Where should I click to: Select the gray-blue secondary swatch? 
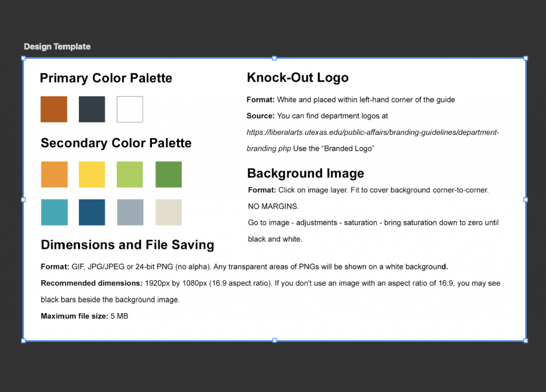coord(130,212)
